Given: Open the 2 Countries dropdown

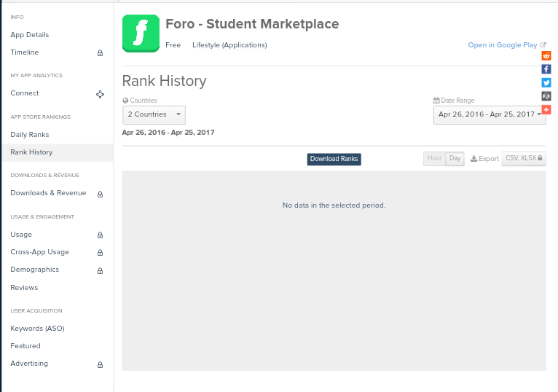Looking at the screenshot, I should [x=154, y=114].
